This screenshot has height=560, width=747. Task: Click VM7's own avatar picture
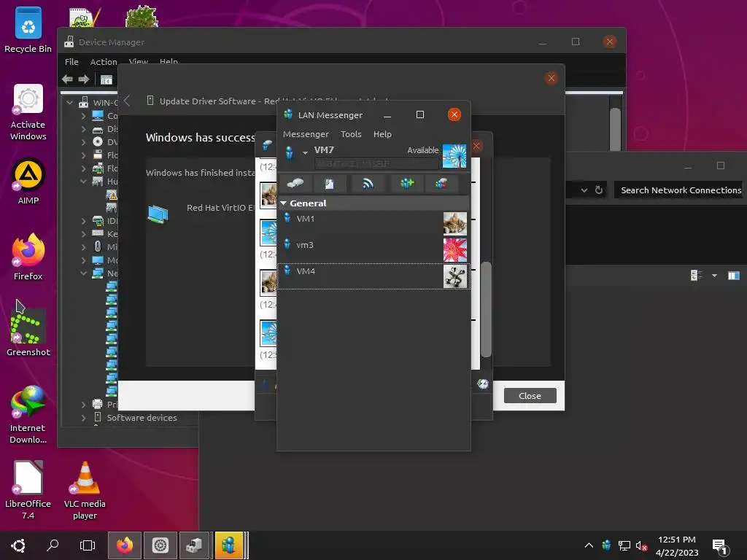click(454, 156)
